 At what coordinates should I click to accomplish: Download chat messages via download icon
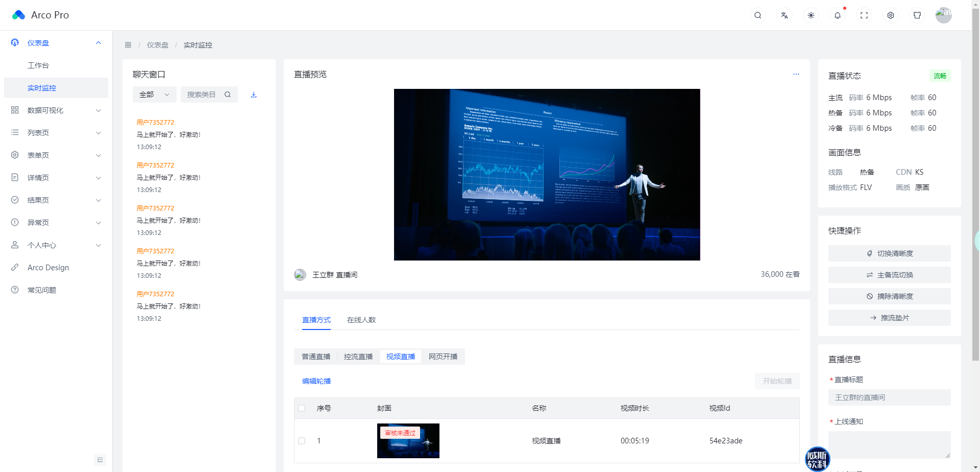click(254, 95)
